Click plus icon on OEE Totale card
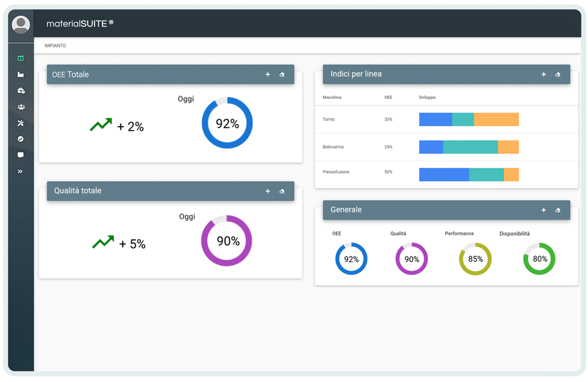 (x=268, y=75)
